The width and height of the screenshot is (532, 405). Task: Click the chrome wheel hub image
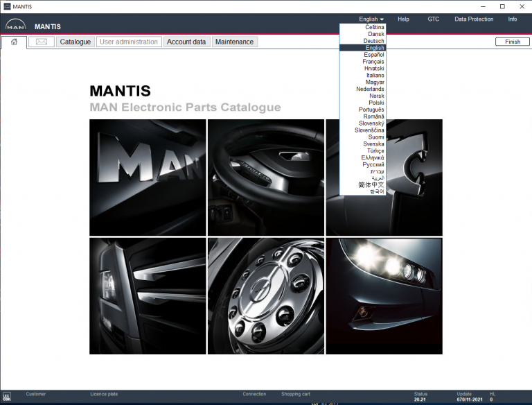pos(266,296)
